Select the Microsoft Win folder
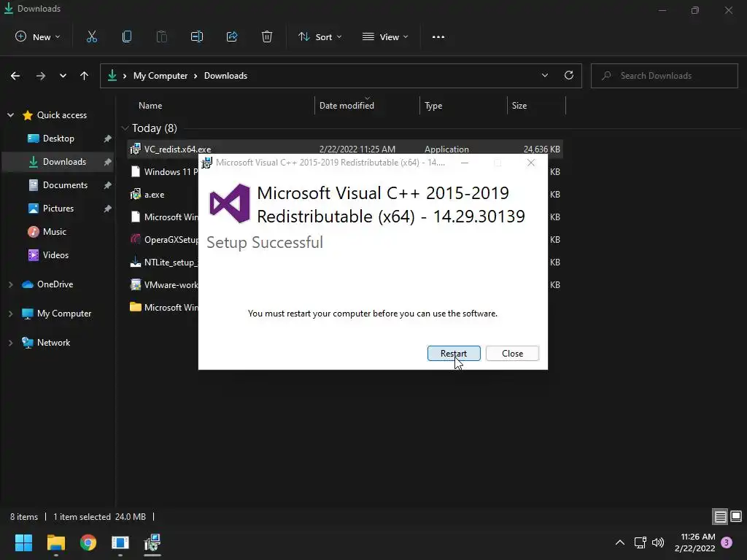 pyautogui.click(x=164, y=308)
